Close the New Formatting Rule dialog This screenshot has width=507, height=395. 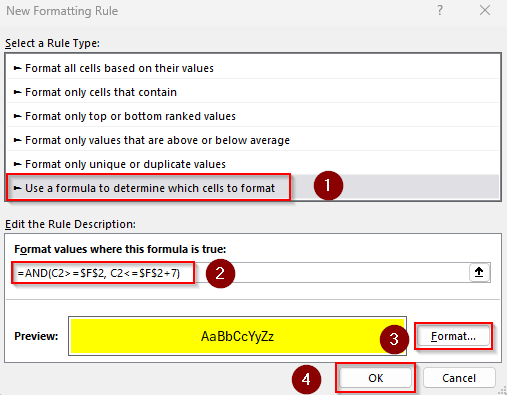485,10
